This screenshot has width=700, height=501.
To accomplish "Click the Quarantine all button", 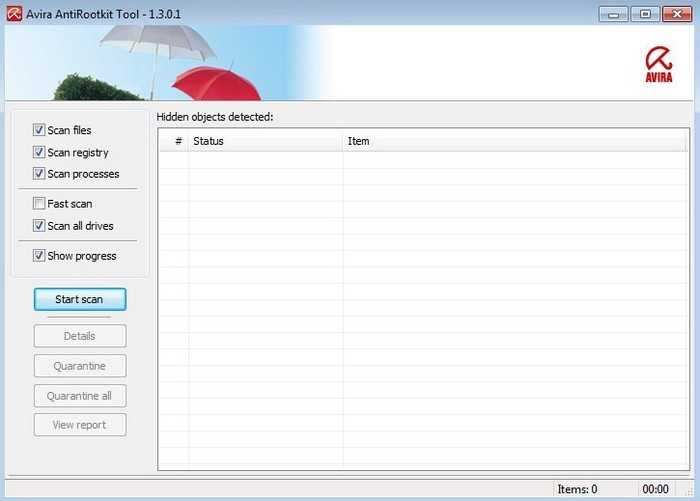I will click(x=80, y=396).
